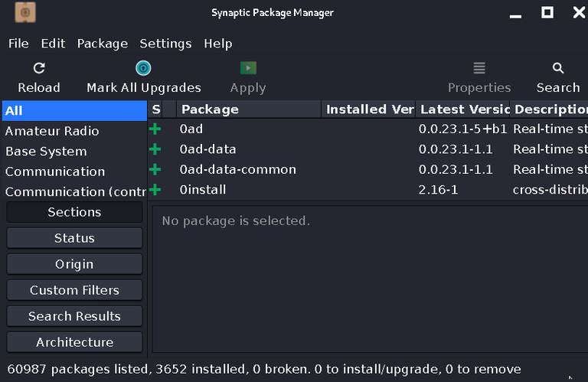The height and width of the screenshot is (382, 588).
Task: Show packages by Architecture
Action: tap(74, 342)
